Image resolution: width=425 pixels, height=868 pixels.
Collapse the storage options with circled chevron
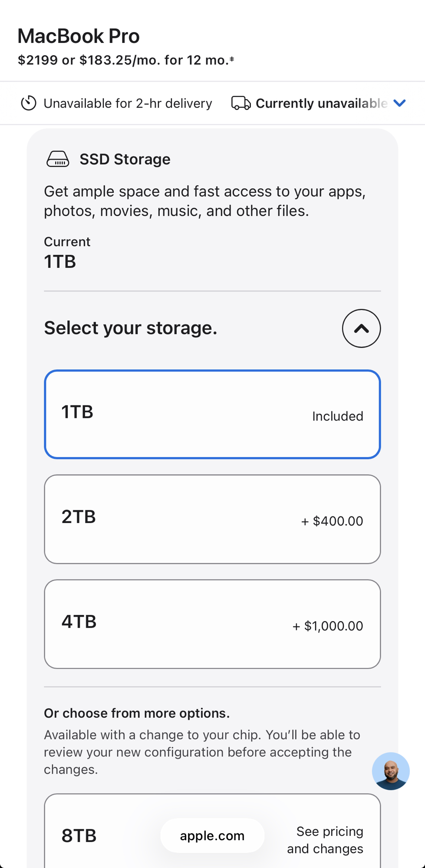[x=361, y=328]
